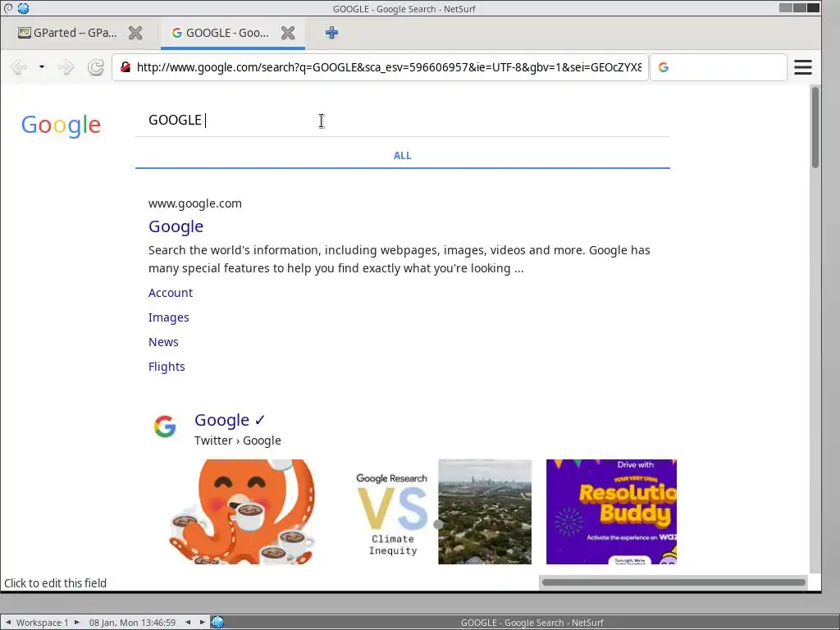Click the Google logo on the page
The width and height of the screenshot is (840, 630).
61,126
